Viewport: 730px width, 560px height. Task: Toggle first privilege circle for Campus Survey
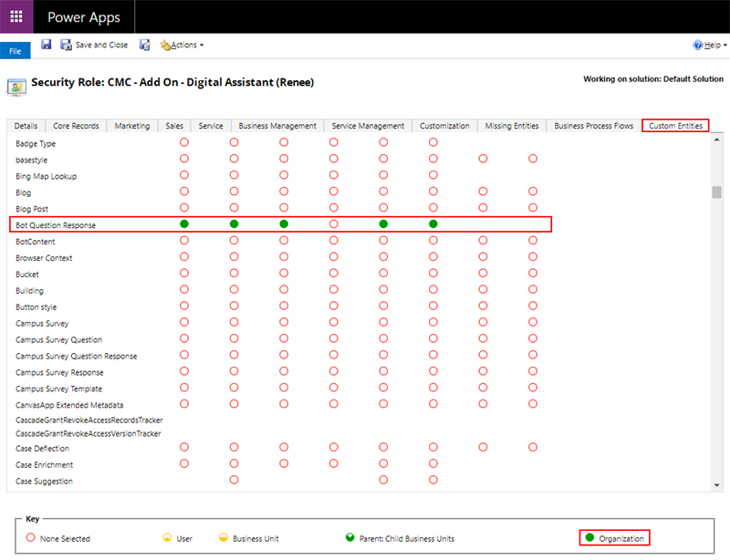[184, 323]
